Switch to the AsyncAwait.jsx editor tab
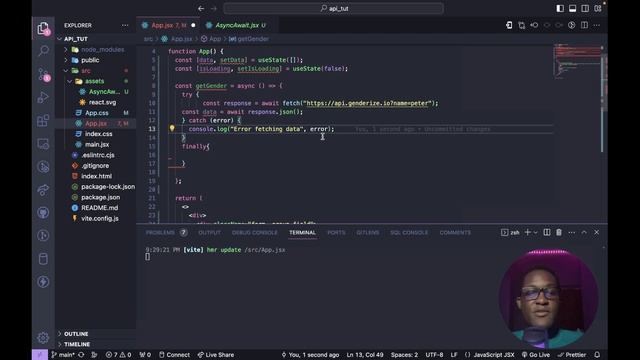The width and height of the screenshot is (640, 360). coord(237,25)
